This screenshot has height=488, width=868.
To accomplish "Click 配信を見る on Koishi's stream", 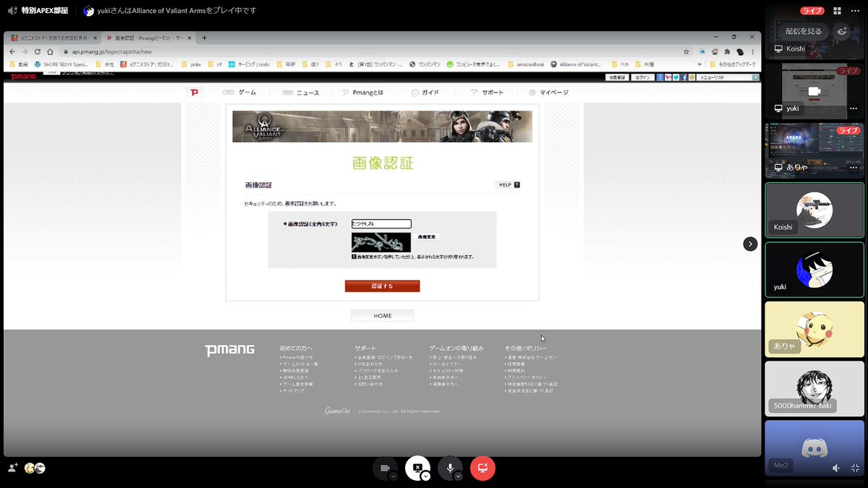I will point(804,31).
